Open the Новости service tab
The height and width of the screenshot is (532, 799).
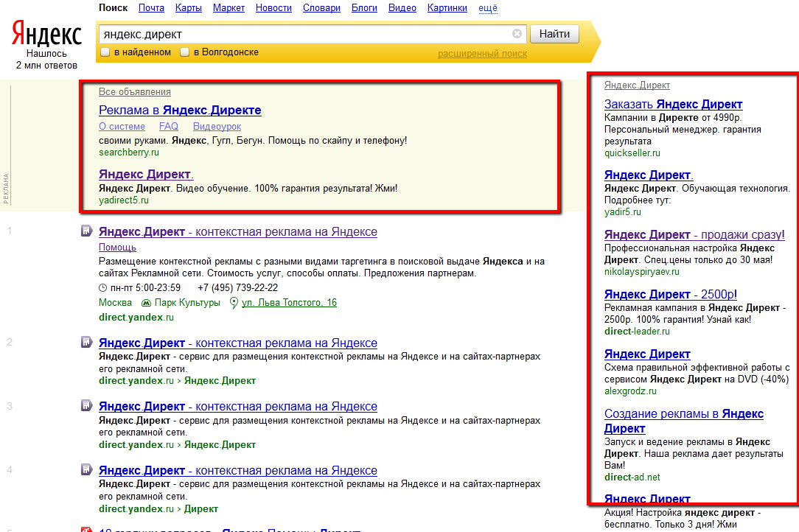(x=273, y=8)
